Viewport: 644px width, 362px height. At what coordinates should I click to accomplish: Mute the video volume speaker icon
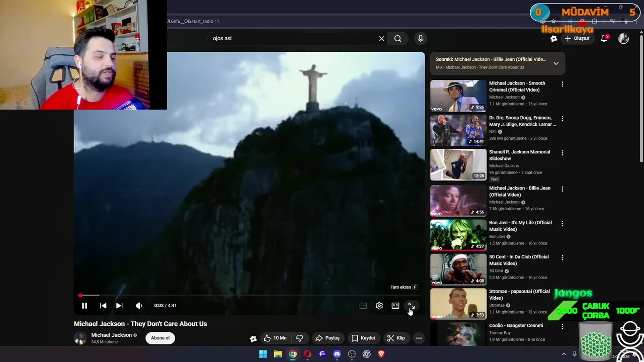[139, 306]
